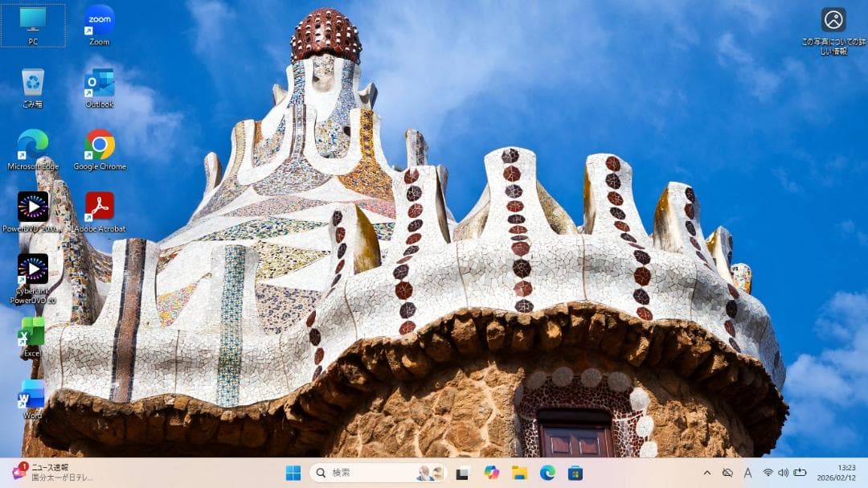Image resolution: width=868 pixels, height=488 pixels.
Task: Open Microsoft Store from the taskbar
Action: (573, 474)
